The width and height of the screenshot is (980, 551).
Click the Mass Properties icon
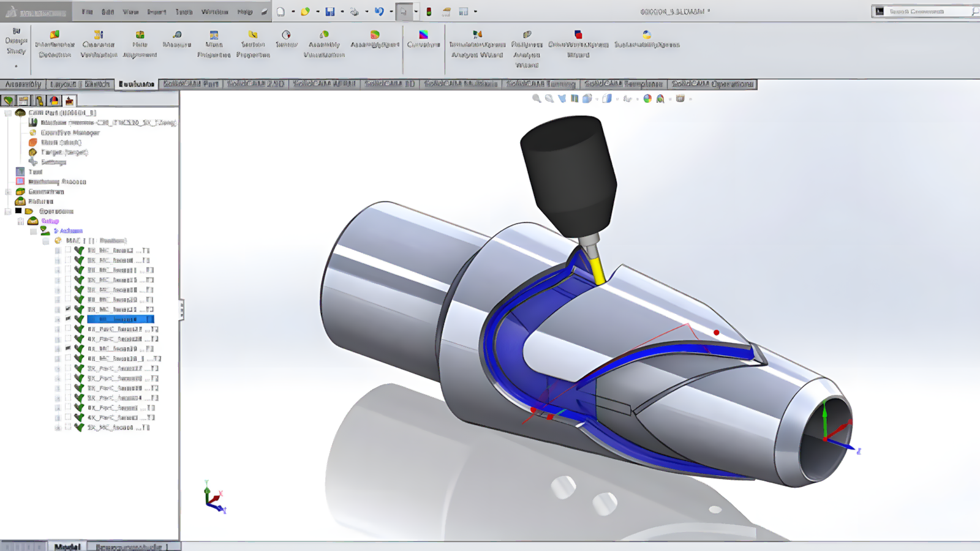click(x=214, y=35)
